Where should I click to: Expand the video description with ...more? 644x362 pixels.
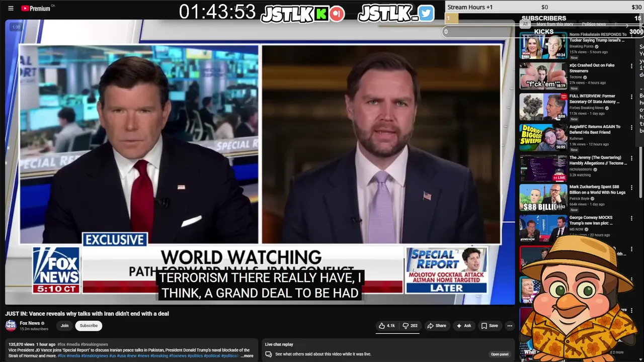(247, 355)
